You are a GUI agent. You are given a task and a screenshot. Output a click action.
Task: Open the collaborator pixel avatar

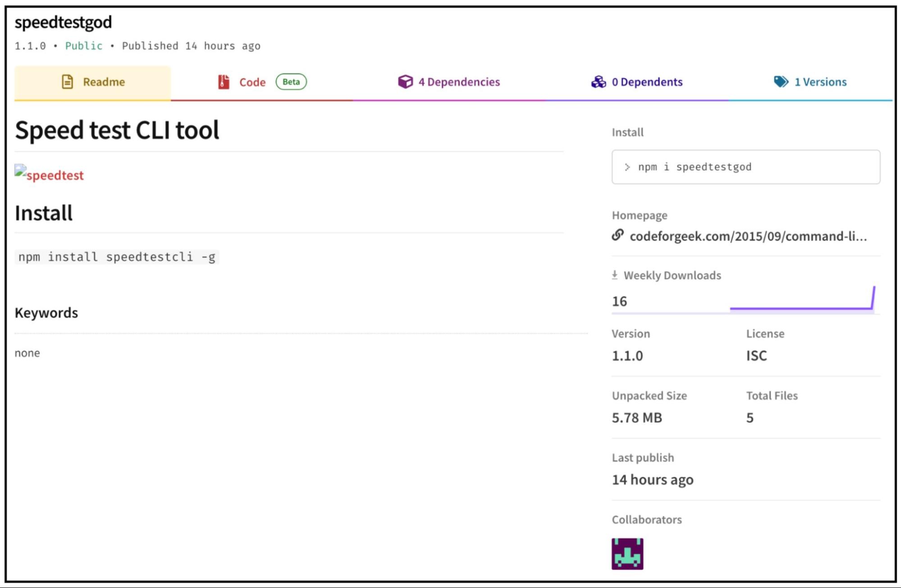coord(627,553)
